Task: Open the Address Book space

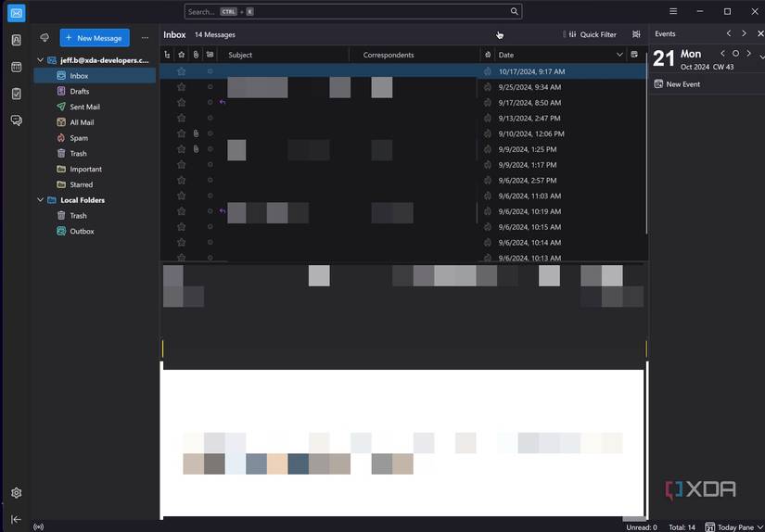Action: [x=16, y=40]
